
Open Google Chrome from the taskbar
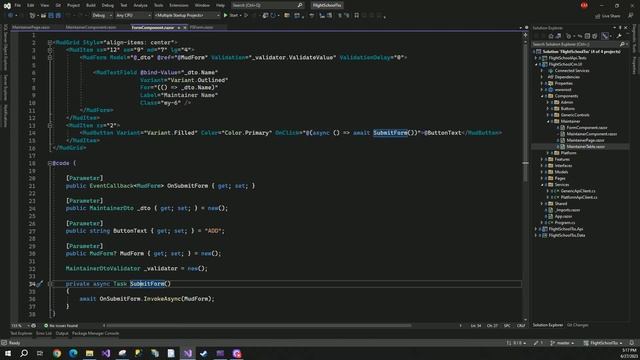[x=57, y=353]
